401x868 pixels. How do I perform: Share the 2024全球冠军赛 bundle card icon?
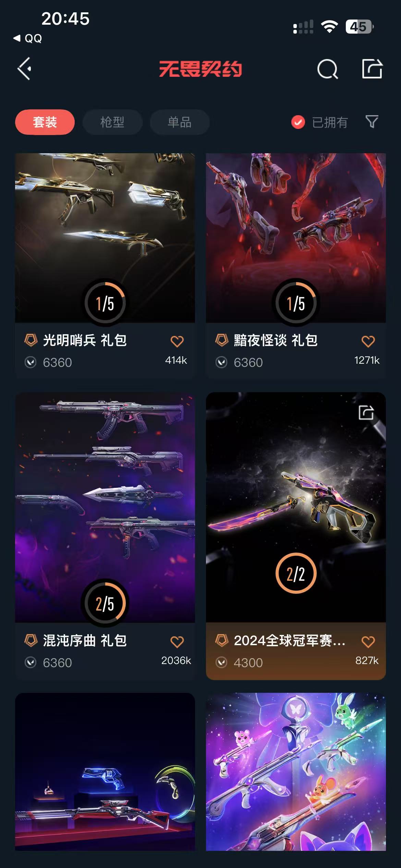pos(366,412)
